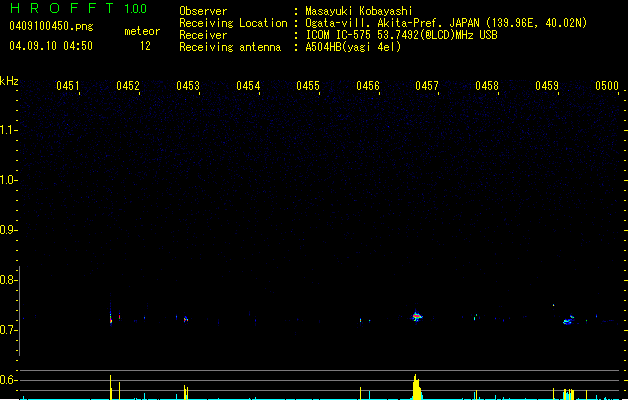Click the meteor label
The height and width of the screenshot is (400, 629).
click(142, 31)
